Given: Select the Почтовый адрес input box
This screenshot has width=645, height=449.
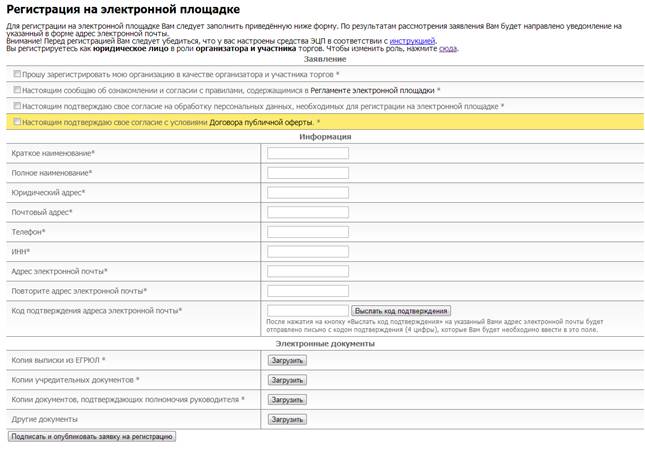Looking at the screenshot, I should click(308, 212).
